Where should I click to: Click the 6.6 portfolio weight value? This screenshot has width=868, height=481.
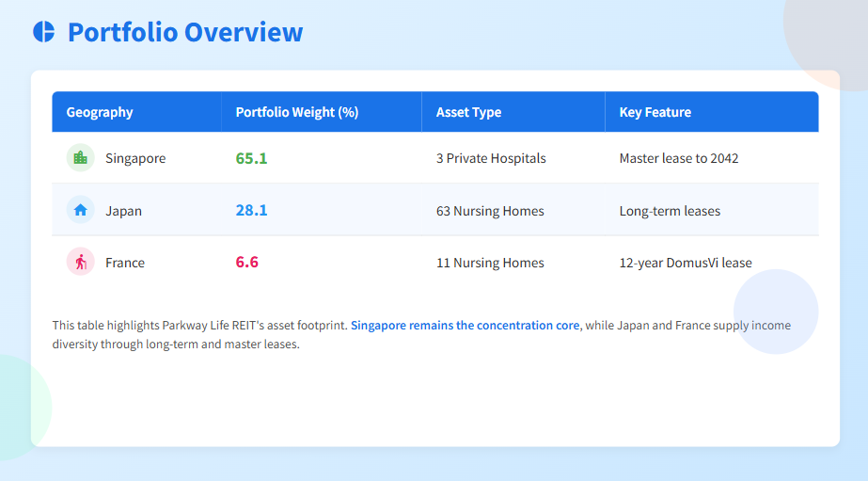pos(247,262)
